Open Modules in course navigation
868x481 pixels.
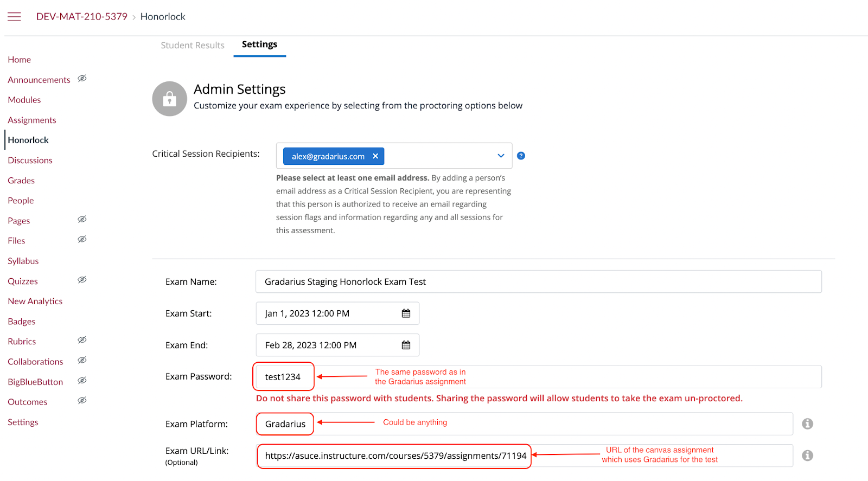[24, 100]
